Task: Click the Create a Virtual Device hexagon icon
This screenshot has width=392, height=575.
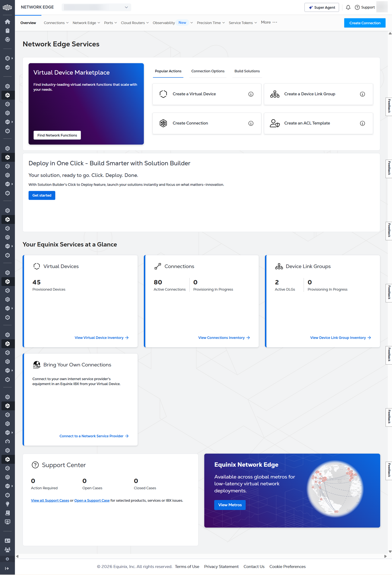Action: (163, 94)
